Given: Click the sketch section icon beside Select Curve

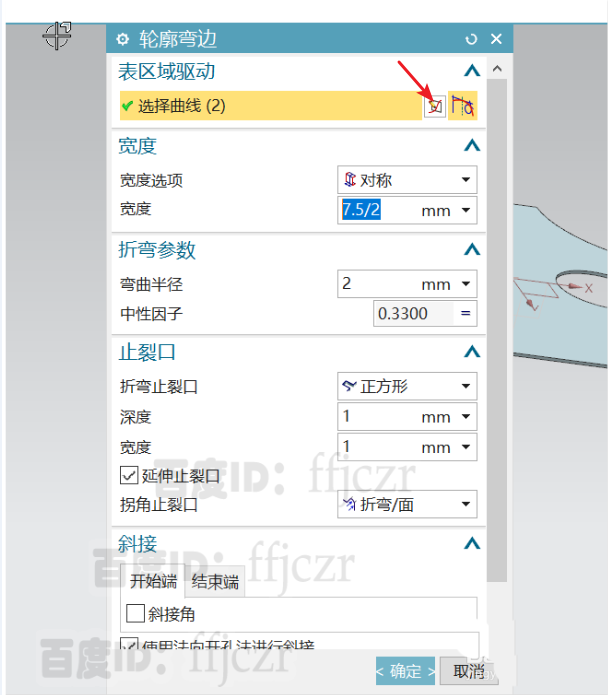Looking at the screenshot, I should (x=435, y=106).
